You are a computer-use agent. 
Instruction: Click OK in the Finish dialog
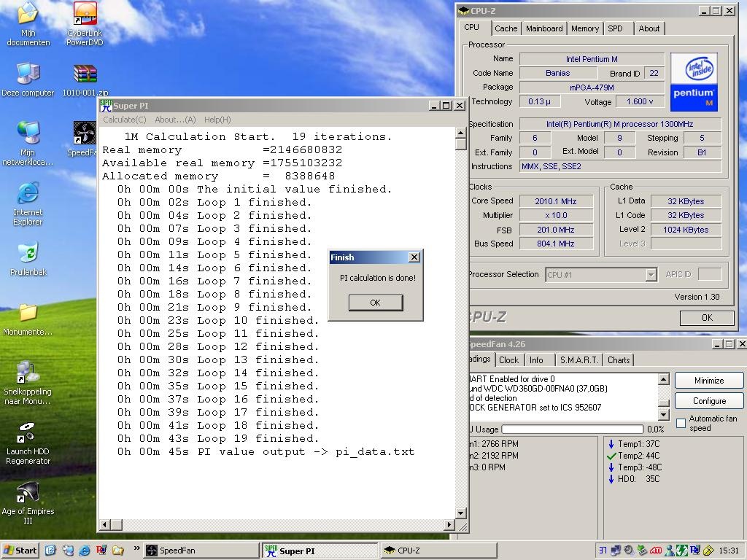(376, 303)
